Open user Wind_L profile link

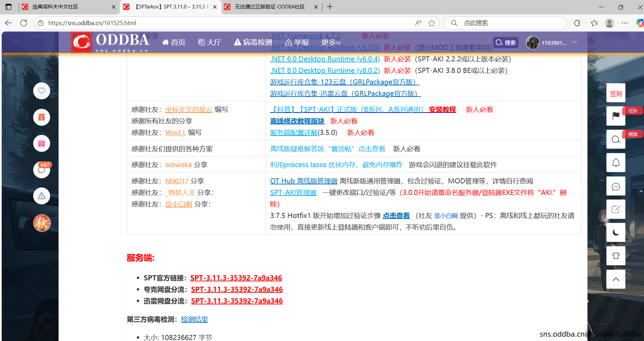pyautogui.click(x=175, y=133)
